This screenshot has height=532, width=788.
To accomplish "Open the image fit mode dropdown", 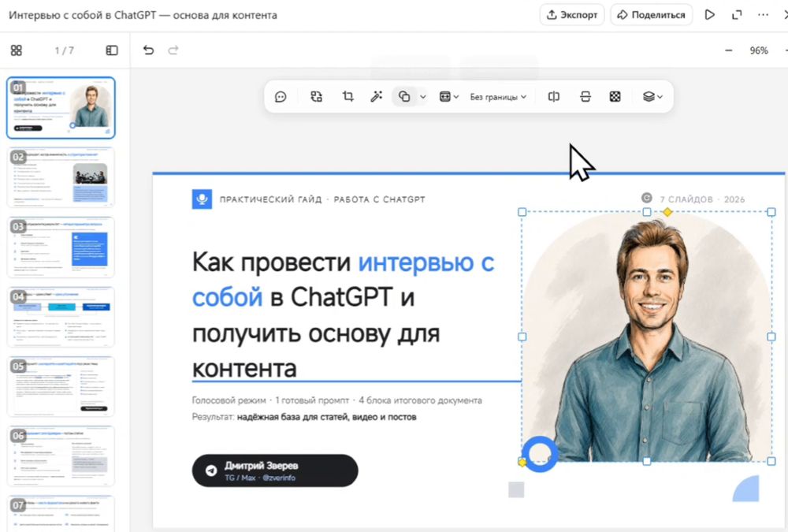I will 449,96.
